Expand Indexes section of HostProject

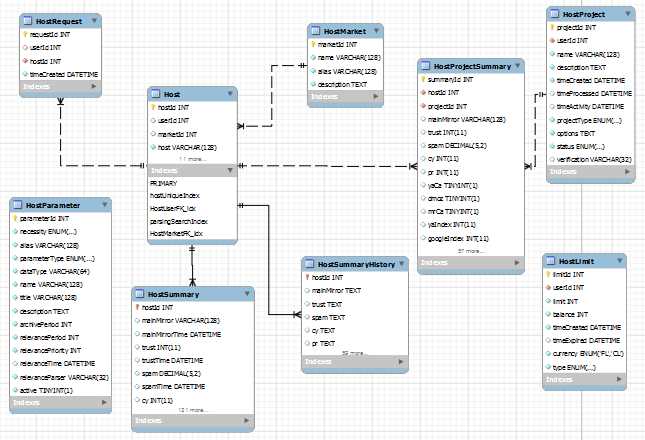pyautogui.click(x=627, y=171)
